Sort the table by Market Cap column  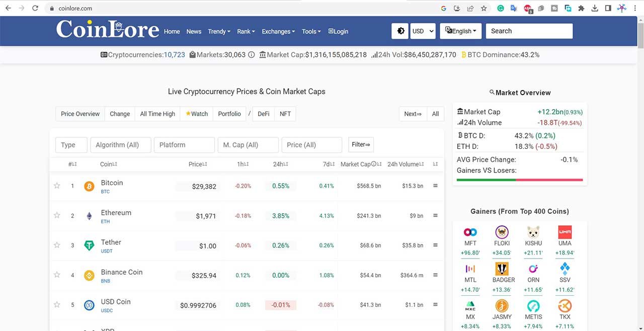pyautogui.click(x=361, y=164)
